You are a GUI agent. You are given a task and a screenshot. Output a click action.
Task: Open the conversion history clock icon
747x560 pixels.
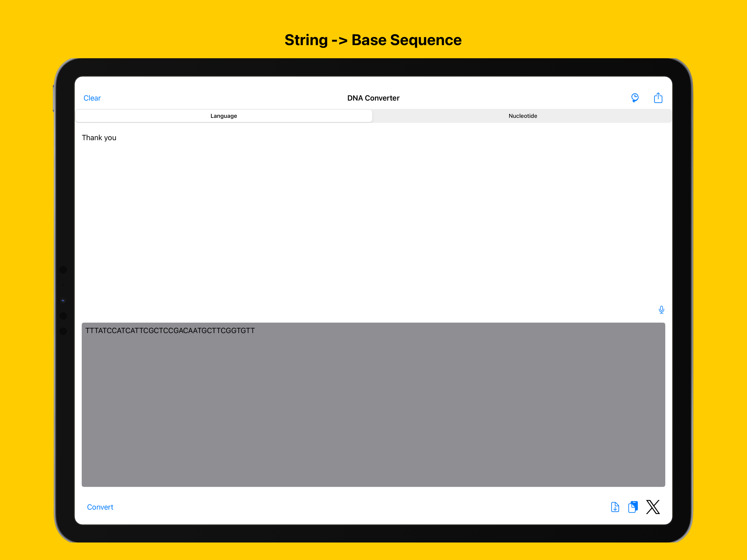pos(635,98)
